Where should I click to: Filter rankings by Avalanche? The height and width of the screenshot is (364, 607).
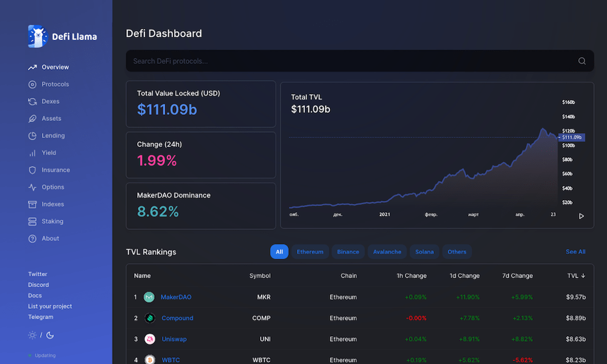[387, 252]
